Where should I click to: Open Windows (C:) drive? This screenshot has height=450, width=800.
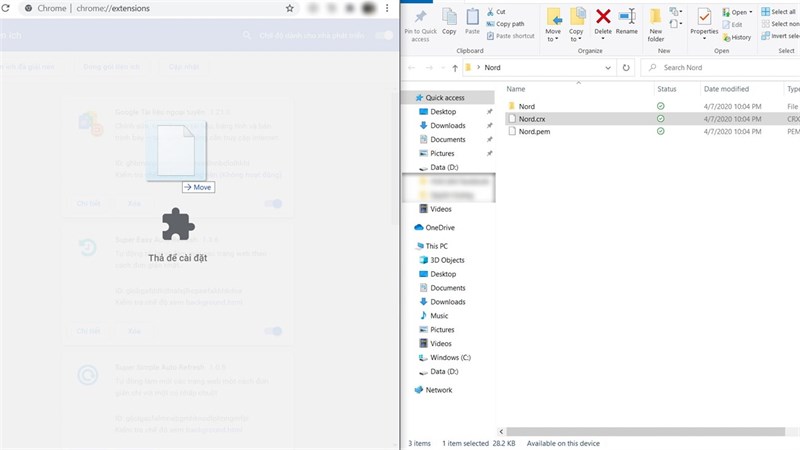click(x=450, y=357)
